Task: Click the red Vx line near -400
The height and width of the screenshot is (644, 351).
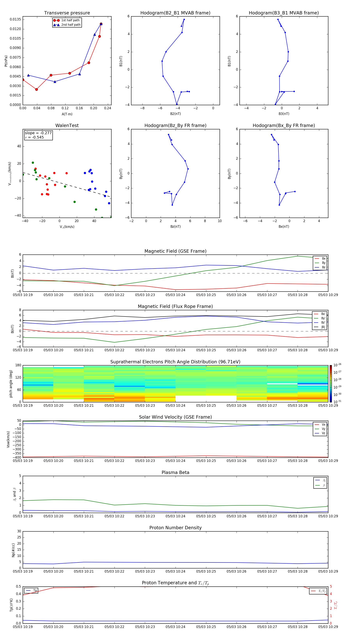Action: click(x=175, y=456)
